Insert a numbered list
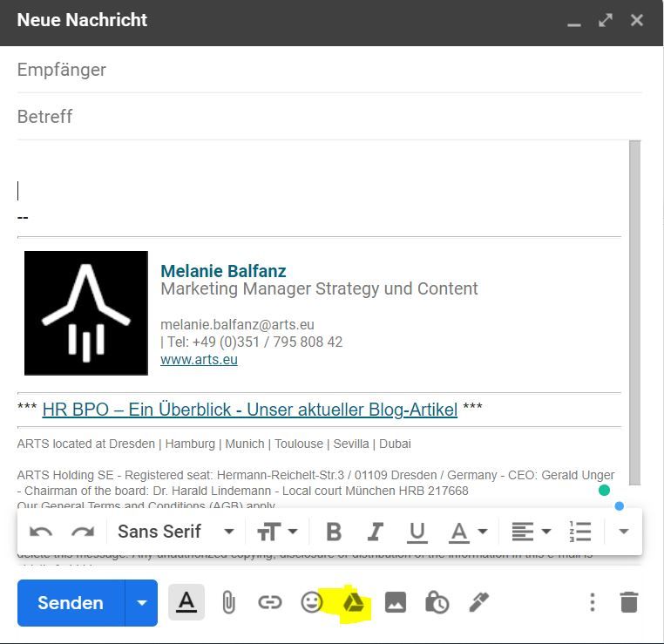Screen dimensions: 664x644 click(580, 532)
